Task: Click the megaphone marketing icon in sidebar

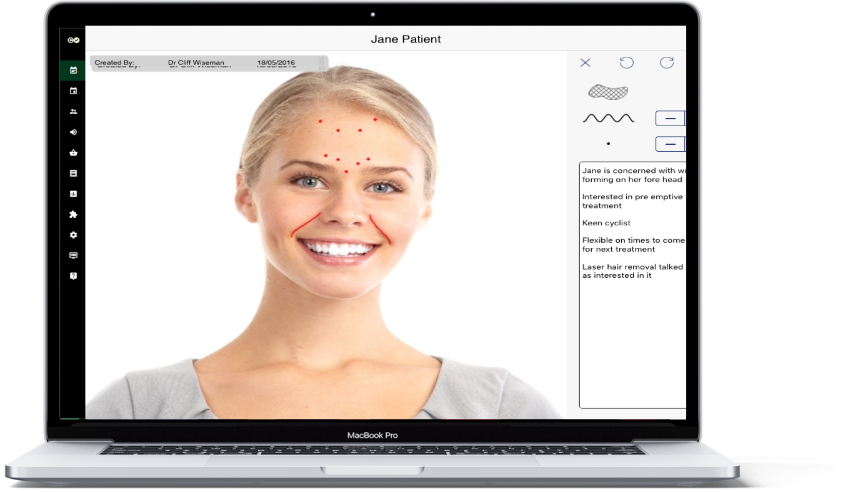Action: (x=73, y=132)
